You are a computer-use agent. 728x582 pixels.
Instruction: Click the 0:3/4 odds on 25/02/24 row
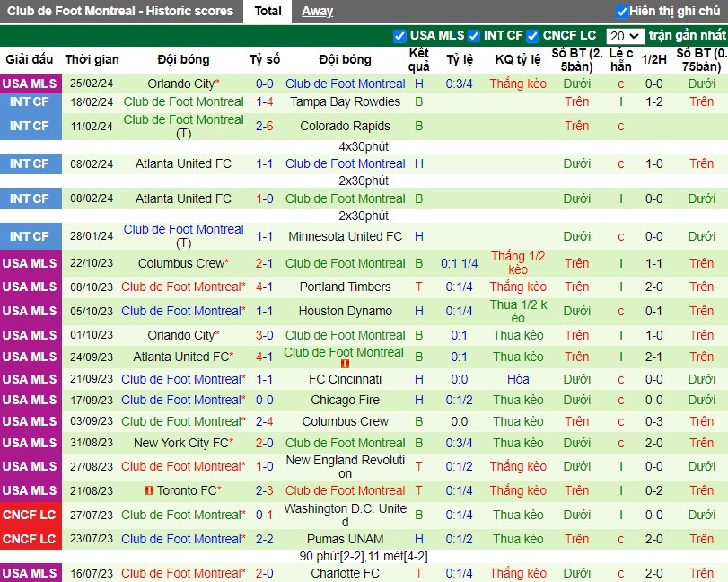(x=459, y=84)
